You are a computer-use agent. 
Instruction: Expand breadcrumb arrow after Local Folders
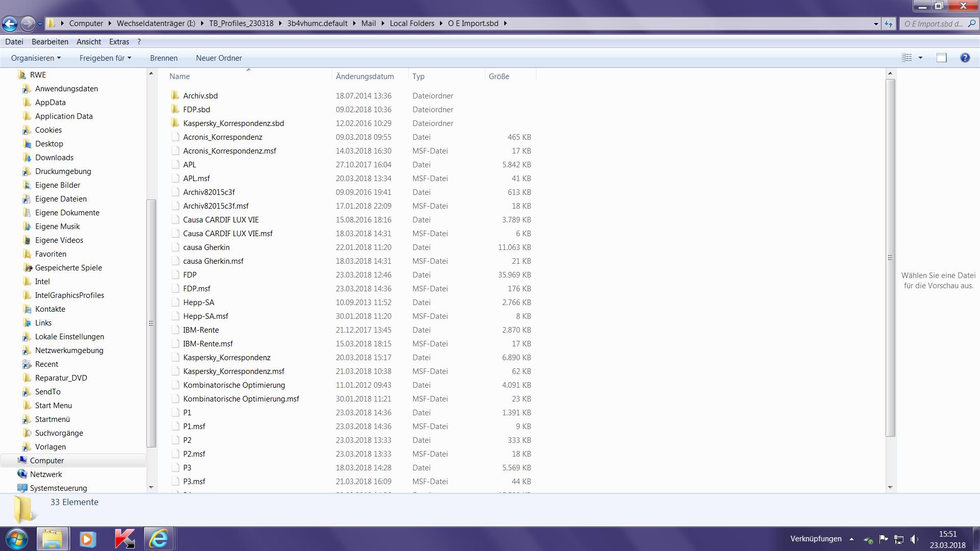[442, 23]
